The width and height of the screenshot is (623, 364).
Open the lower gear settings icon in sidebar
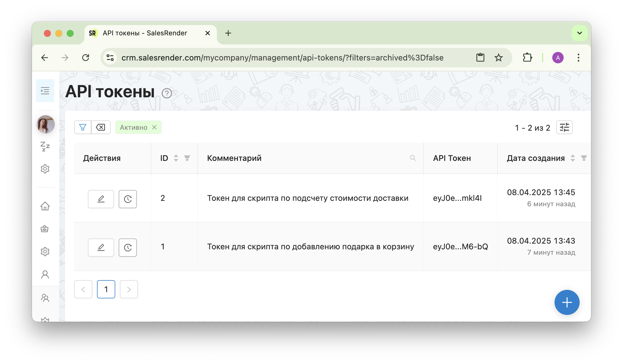pos(45,252)
